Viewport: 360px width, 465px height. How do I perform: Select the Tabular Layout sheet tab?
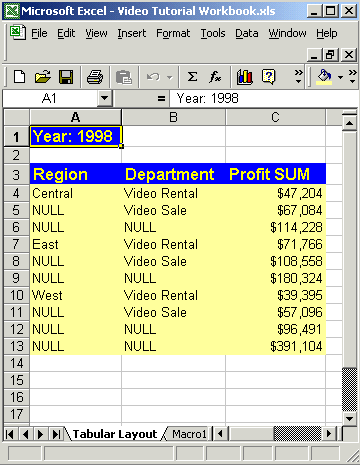pos(115,434)
